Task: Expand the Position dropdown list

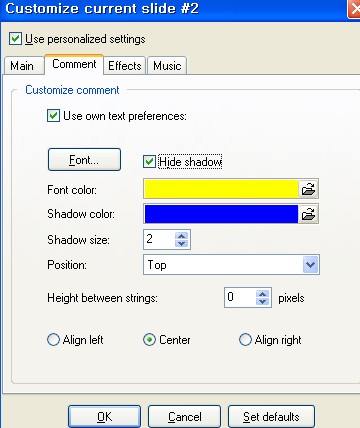Action: [310, 265]
